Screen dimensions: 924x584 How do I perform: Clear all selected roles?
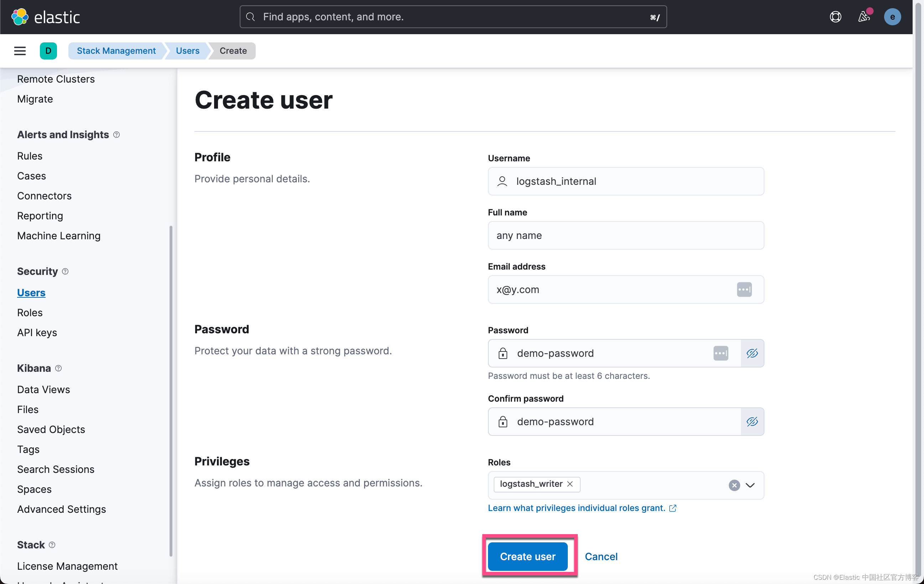[x=734, y=485]
